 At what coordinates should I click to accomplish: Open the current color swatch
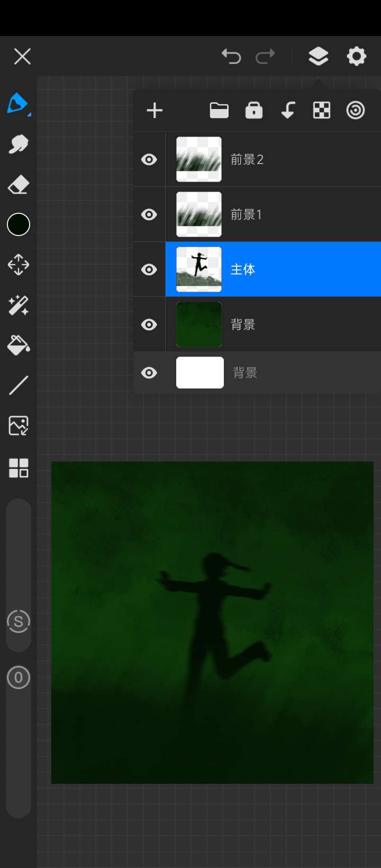pos(18,224)
